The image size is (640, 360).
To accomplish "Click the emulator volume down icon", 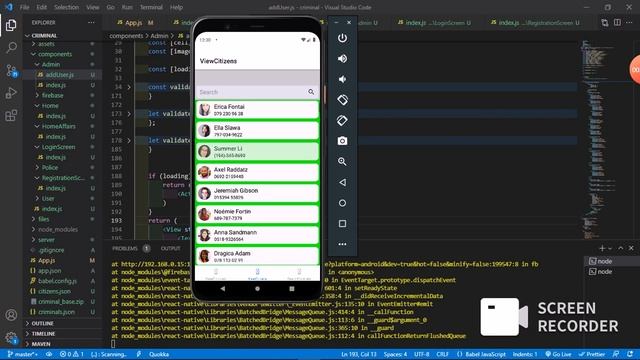I will point(342,79).
